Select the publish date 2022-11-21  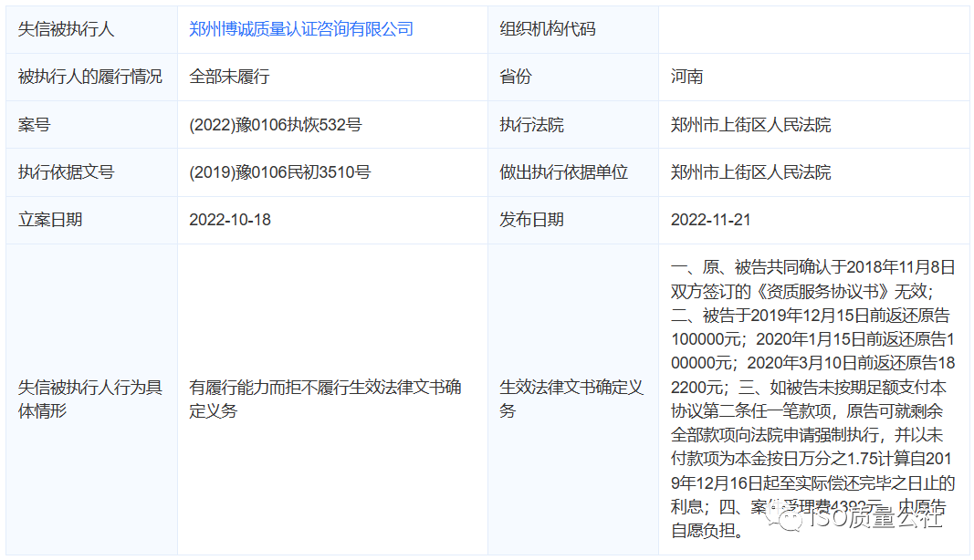click(x=710, y=220)
